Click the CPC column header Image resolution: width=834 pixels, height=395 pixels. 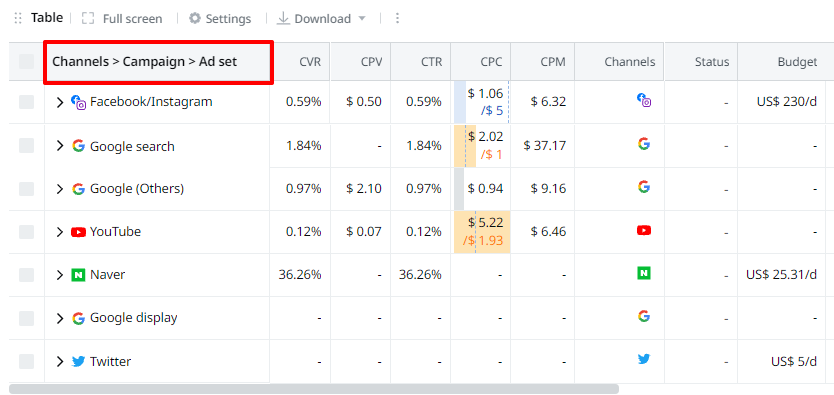pos(481,62)
